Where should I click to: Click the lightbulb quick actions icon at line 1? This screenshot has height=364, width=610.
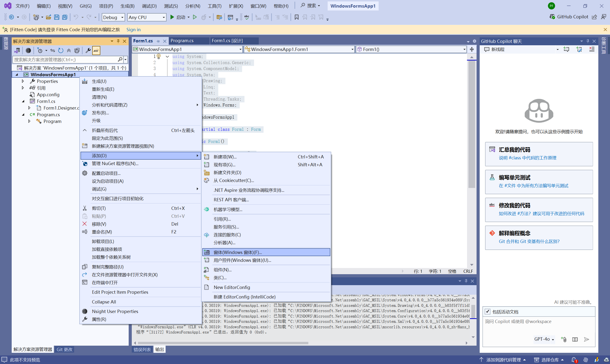[x=159, y=57]
